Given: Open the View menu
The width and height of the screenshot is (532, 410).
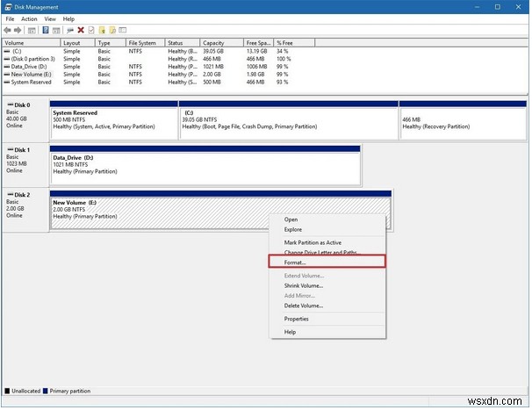Looking at the screenshot, I should (x=51, y=18).
